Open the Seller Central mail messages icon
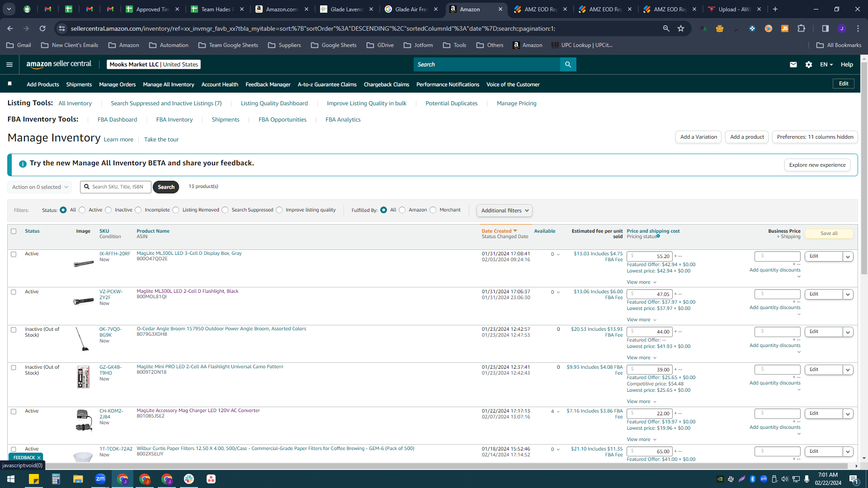868x488 pixels. [x=793, y=65]
